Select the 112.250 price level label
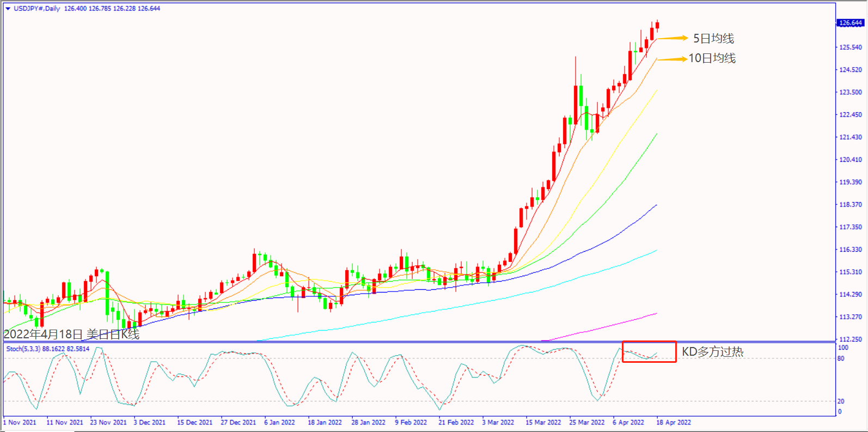 click(x=851, y=339)
